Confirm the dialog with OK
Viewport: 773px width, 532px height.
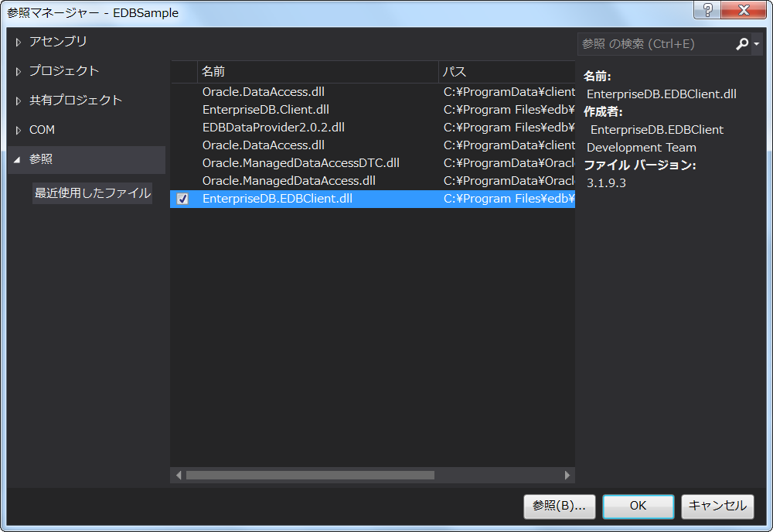[x=638, y=506]
